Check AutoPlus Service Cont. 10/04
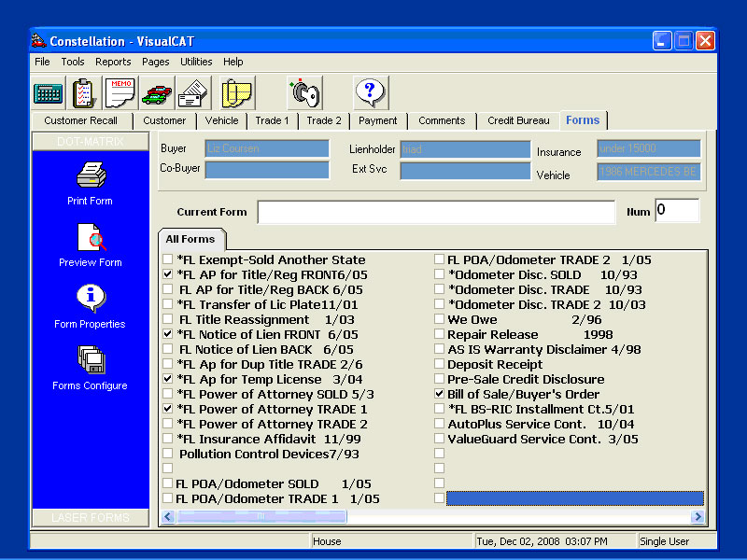The width and height of the screenshot is (747, 560). [439, 423]
